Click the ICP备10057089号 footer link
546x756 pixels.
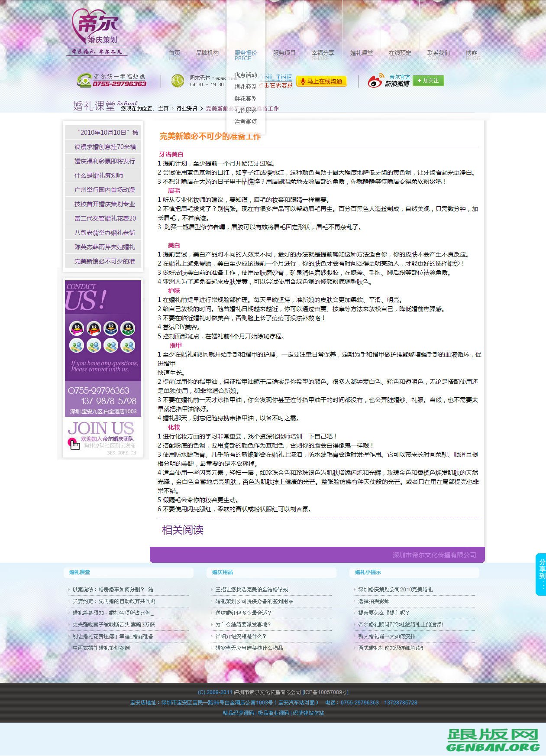(326, 692)
